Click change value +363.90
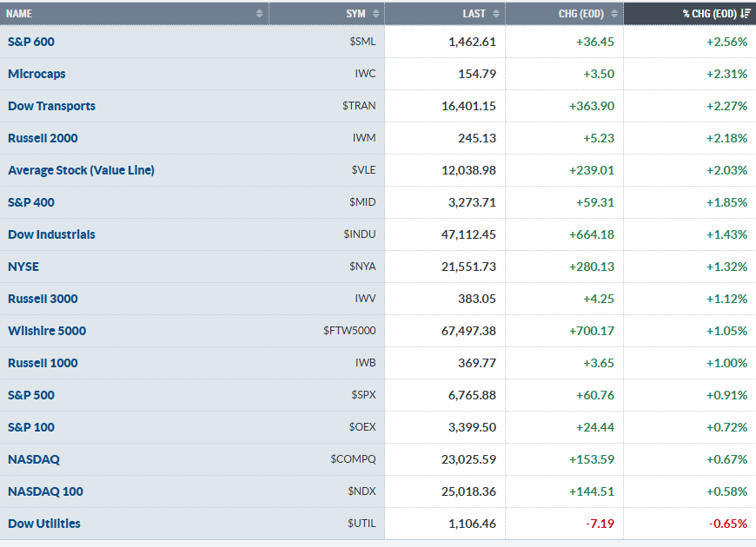The width and height of the screenshot is (756, 547). (592, 106)
